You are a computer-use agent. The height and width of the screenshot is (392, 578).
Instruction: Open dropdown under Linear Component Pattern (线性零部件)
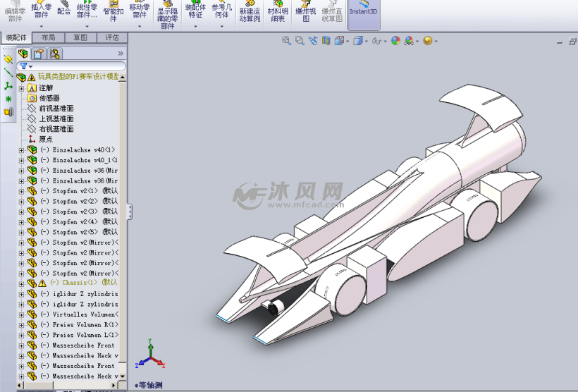(87, 26)
